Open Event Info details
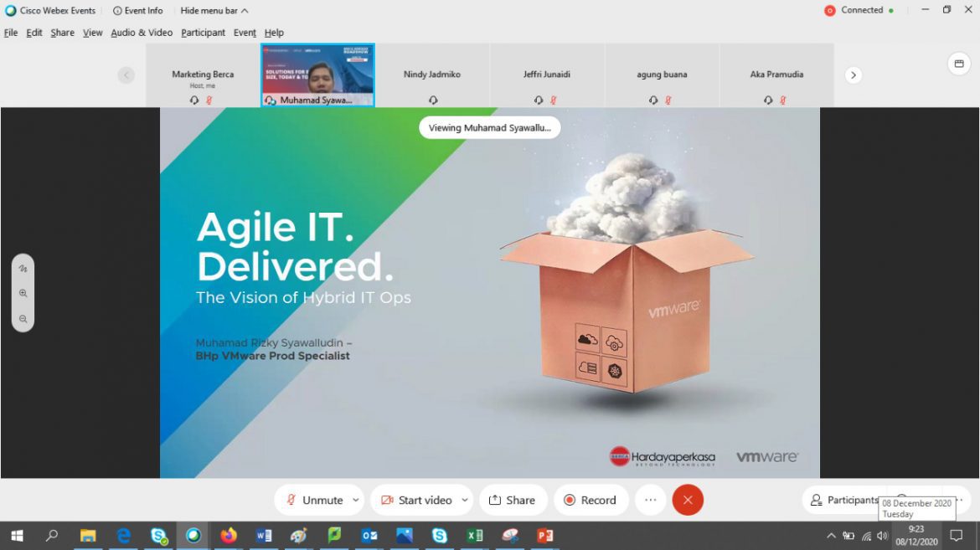The height and width of the screenshot is (550, 980). pyautogui.click(x=138, y=11)
